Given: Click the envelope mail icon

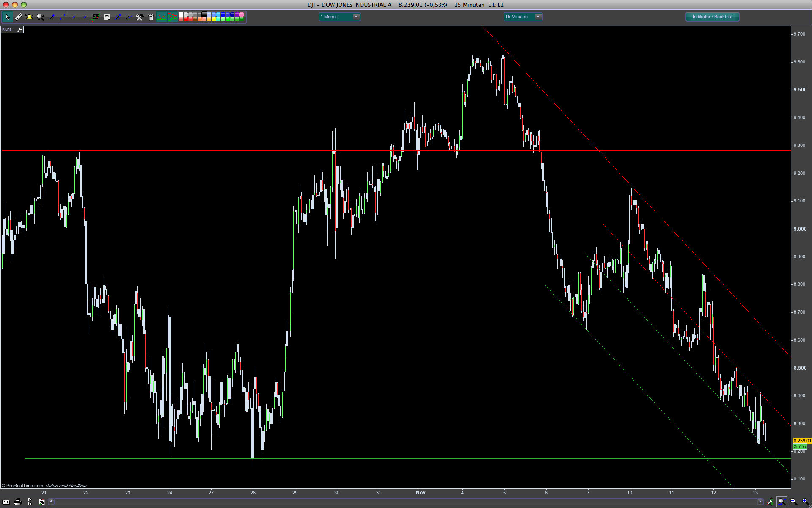Looking at the screenshot, I should coord(6,502).
